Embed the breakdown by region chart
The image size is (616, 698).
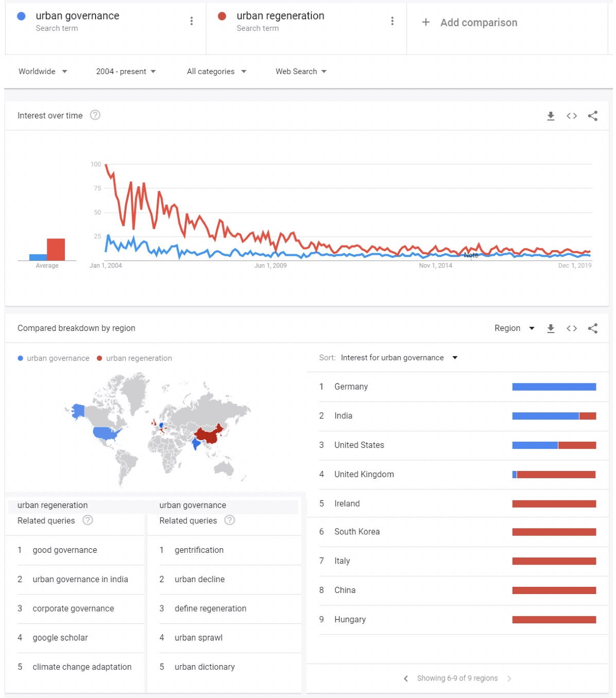click(572, 328)
